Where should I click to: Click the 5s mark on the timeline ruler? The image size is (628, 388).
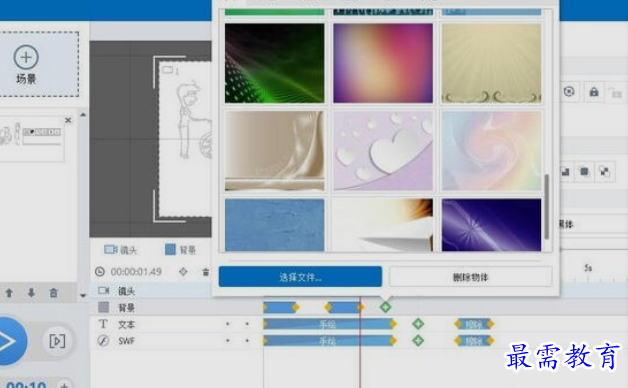[x=588, y=268]
